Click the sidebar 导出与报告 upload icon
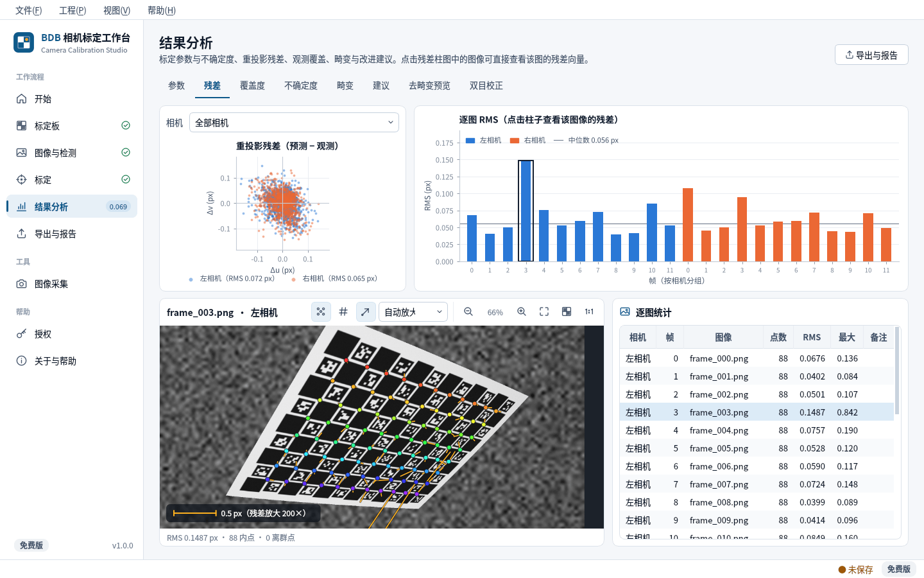This screenshot has height=578, width=924. point(21,234)
